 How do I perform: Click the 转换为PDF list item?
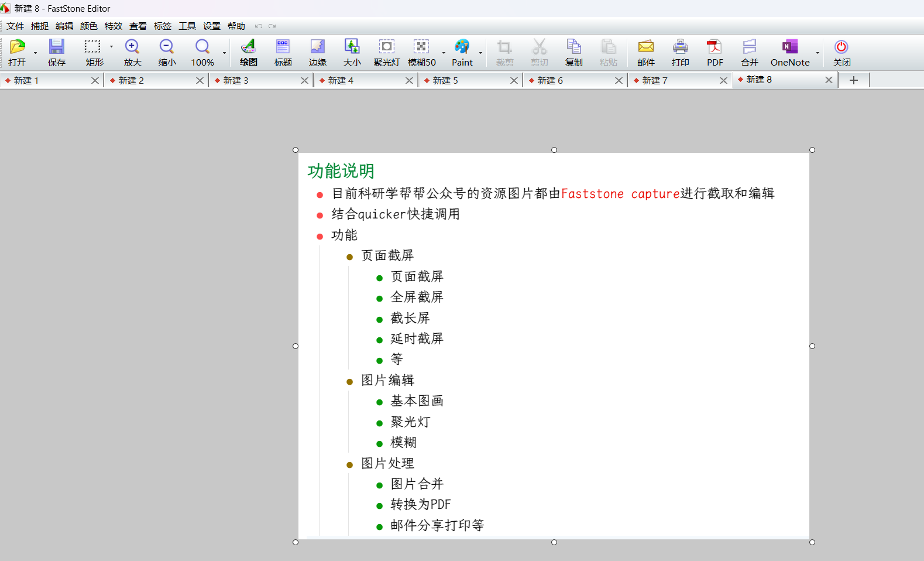(421, 504)
